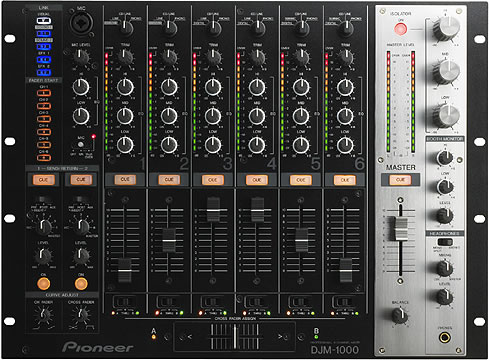This screenshot has width=489, height=360.
Task: Click the Pioneer logo
Action: tap(98, 347)
